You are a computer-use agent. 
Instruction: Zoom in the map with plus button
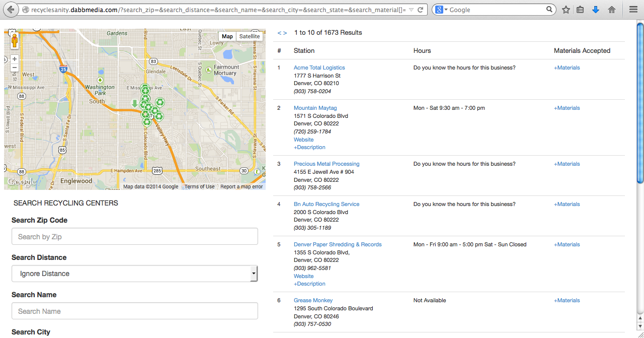click(x=15, y=59)
